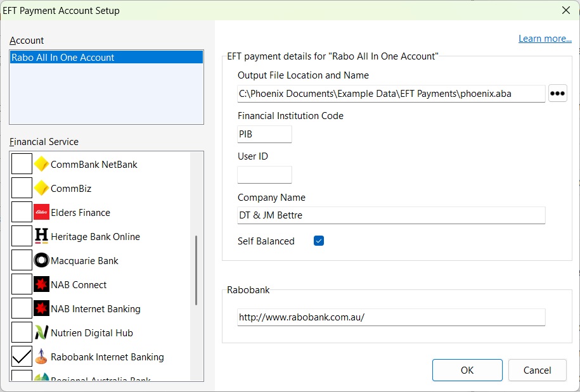Screen dimensions: 580x392
Task: Select the Elders Finance red logo icon
Action: click(x=41, y=213)
